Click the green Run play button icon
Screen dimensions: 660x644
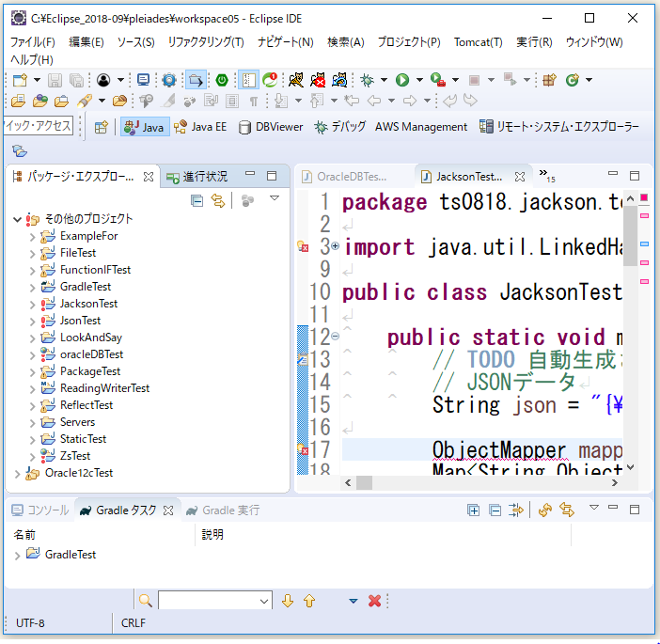(402, 80)
